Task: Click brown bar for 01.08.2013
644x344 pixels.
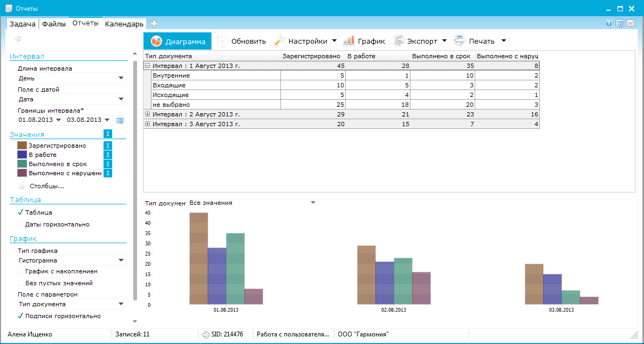Action: (x=199, y=259)
